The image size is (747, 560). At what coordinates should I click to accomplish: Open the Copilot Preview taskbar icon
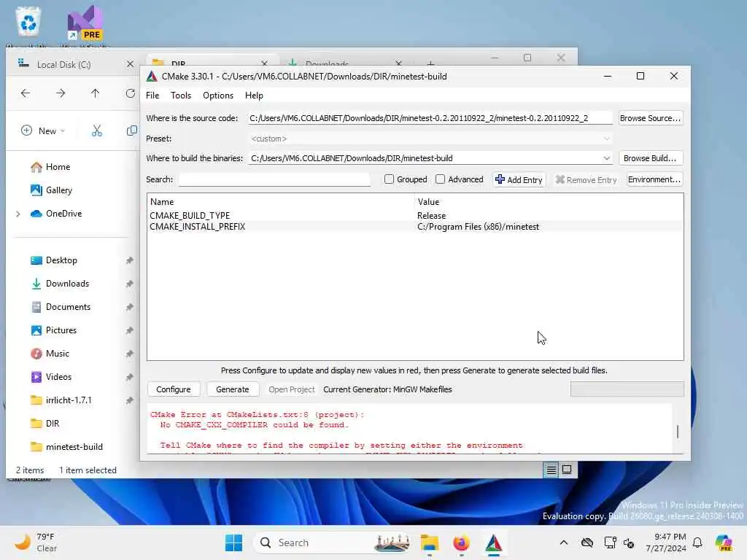tap(724, 542)
